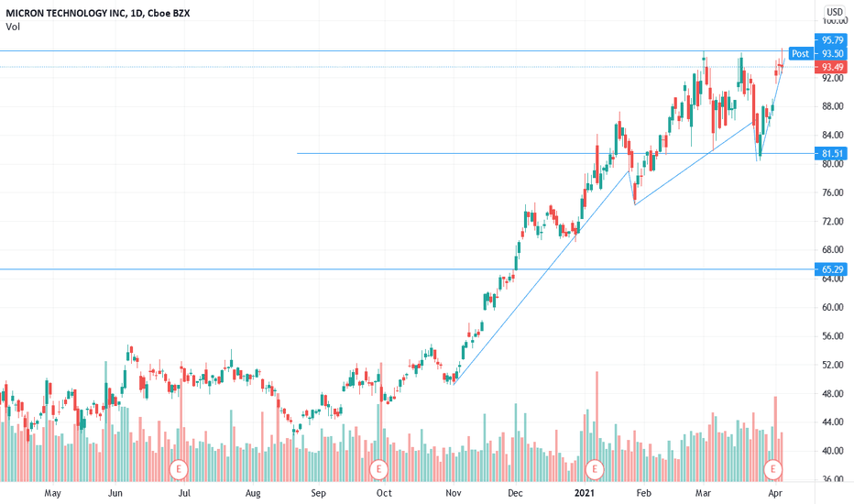
Task: Click the Vol indicator label
Action: [x=13, y=27]
